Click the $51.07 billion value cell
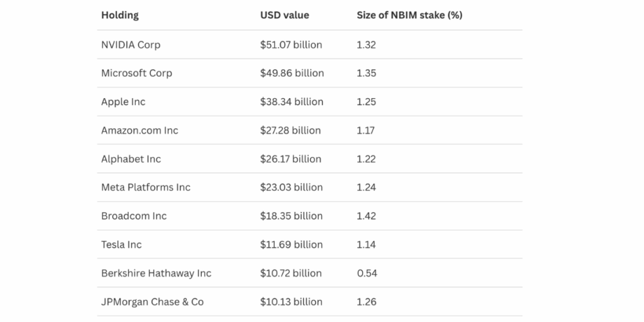The image size is (644, 322). tap(291, 45)
